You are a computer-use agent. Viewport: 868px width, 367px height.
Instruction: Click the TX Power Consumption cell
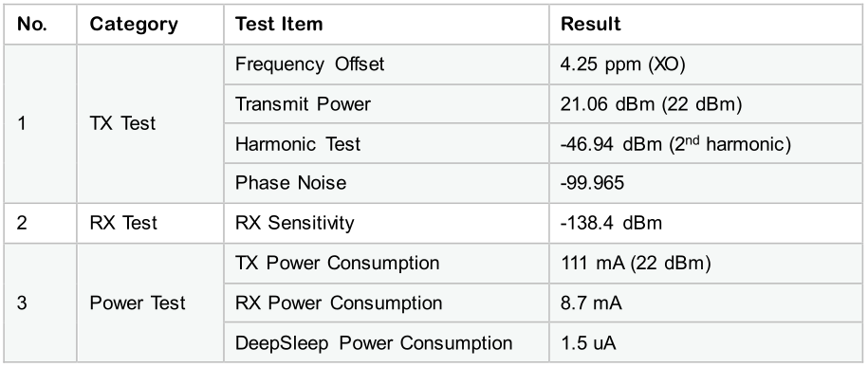pyautogui.click(x=386, y=263)
